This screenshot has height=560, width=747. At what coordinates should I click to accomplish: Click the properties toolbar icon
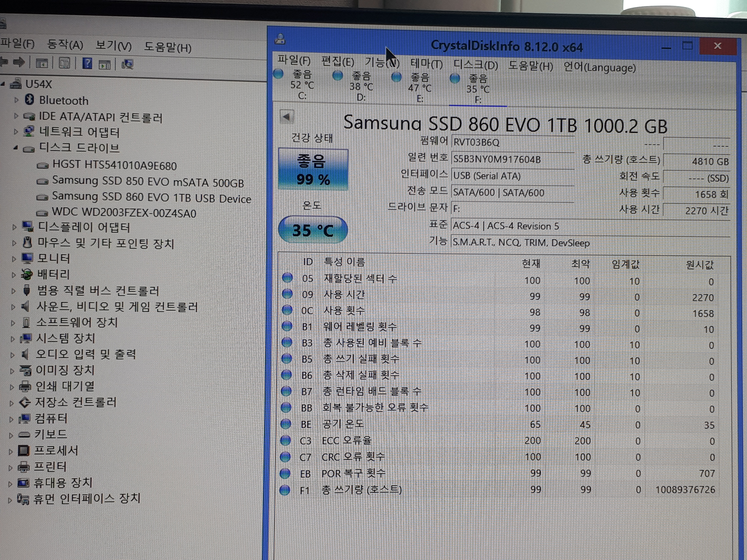[x=65, y=63]
